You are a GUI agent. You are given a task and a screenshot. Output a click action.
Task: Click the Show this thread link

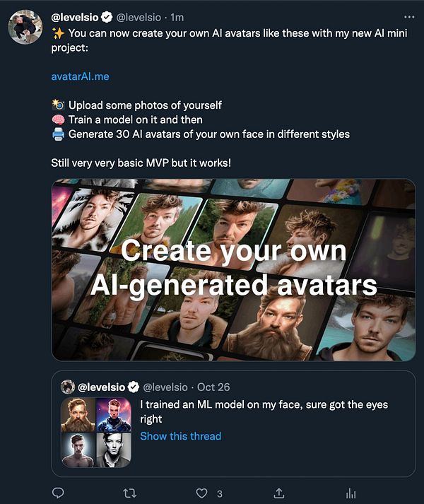pos(180,436)
